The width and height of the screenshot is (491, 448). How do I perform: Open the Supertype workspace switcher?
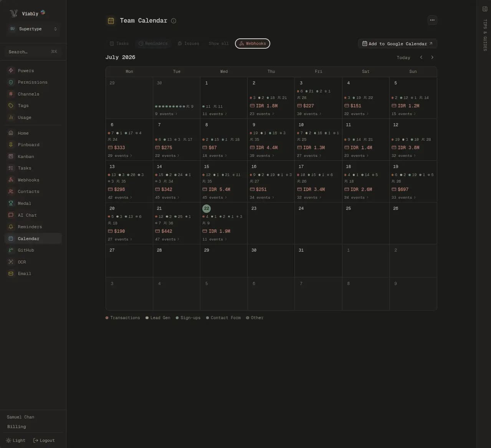(33, 29)
